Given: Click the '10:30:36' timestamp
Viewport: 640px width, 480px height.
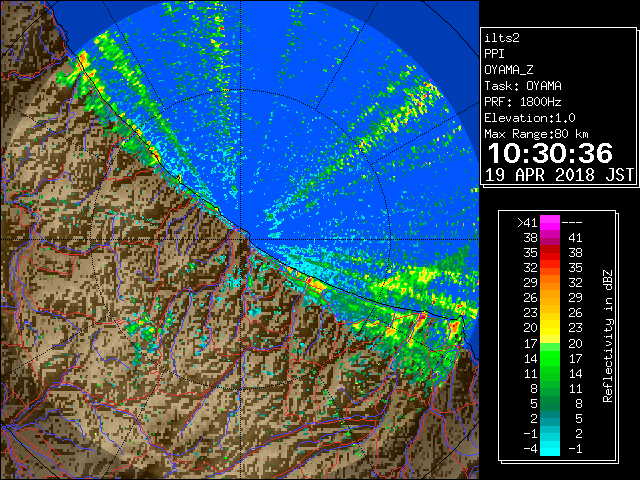Looking at the screenshot, I should point(550,153).
